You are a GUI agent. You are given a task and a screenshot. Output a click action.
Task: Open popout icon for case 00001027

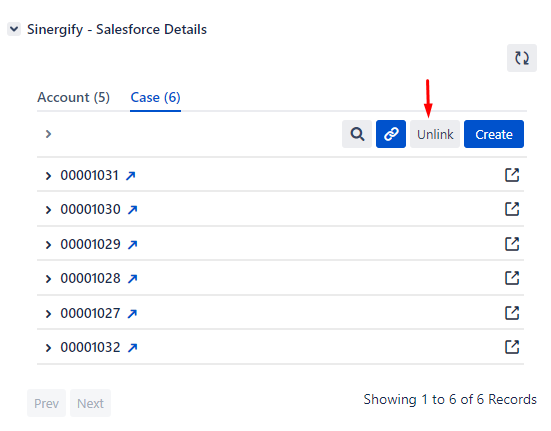point(512,313)
